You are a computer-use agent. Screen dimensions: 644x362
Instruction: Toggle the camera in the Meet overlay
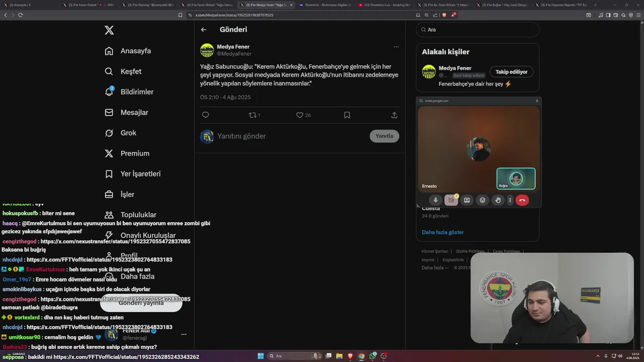click(x=451, y=200)
